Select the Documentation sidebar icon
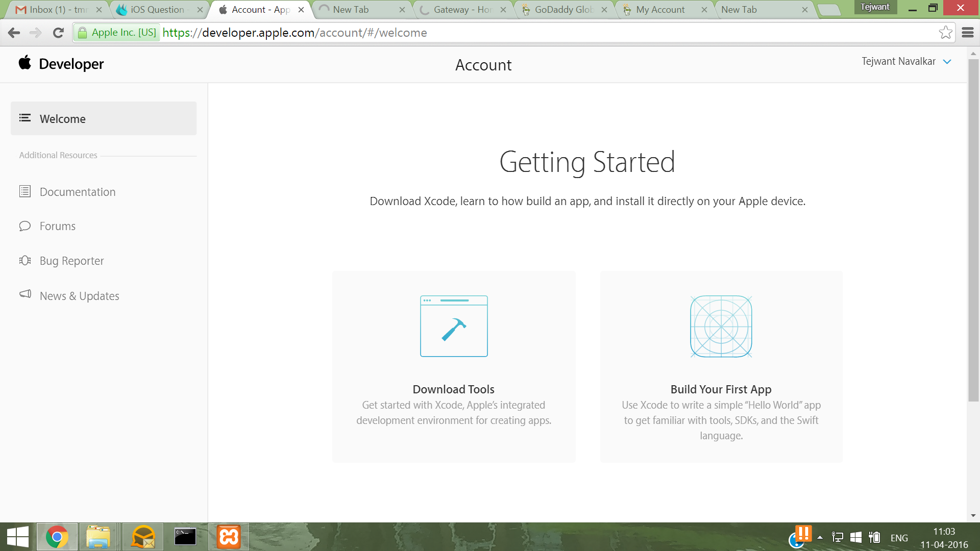 tap(24, 191)
